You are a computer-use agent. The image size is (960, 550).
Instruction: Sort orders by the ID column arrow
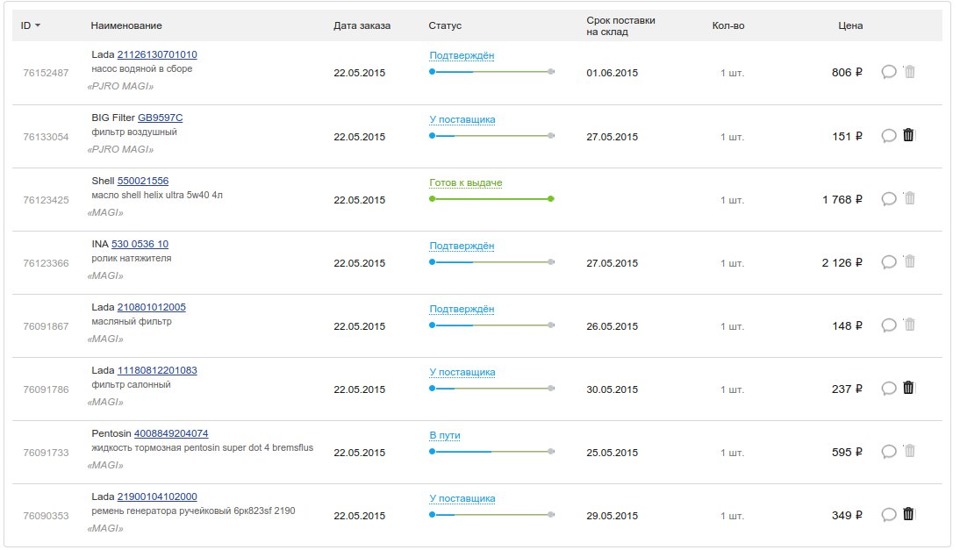37,25
